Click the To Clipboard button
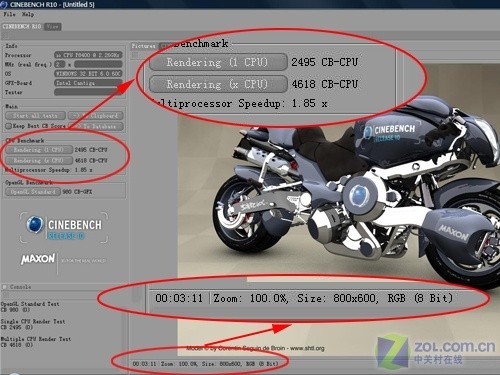This screenshot has width=500, height=375. (96, 116)
